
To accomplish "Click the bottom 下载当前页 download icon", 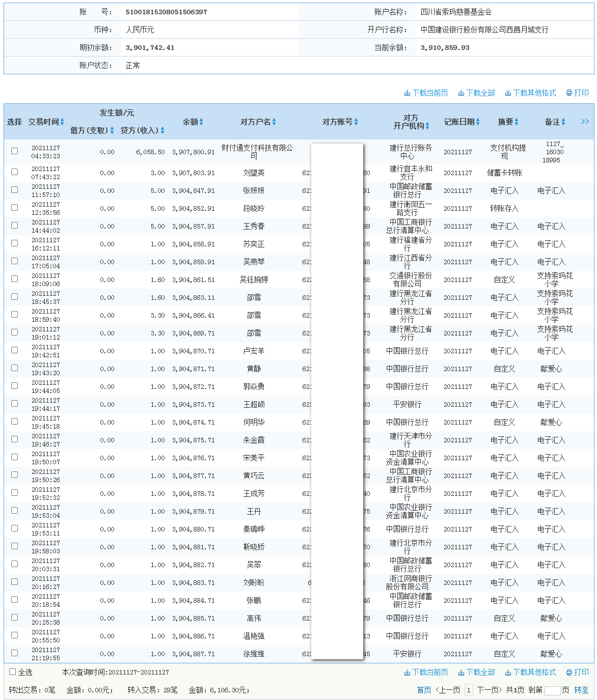I will pos(408,672).
